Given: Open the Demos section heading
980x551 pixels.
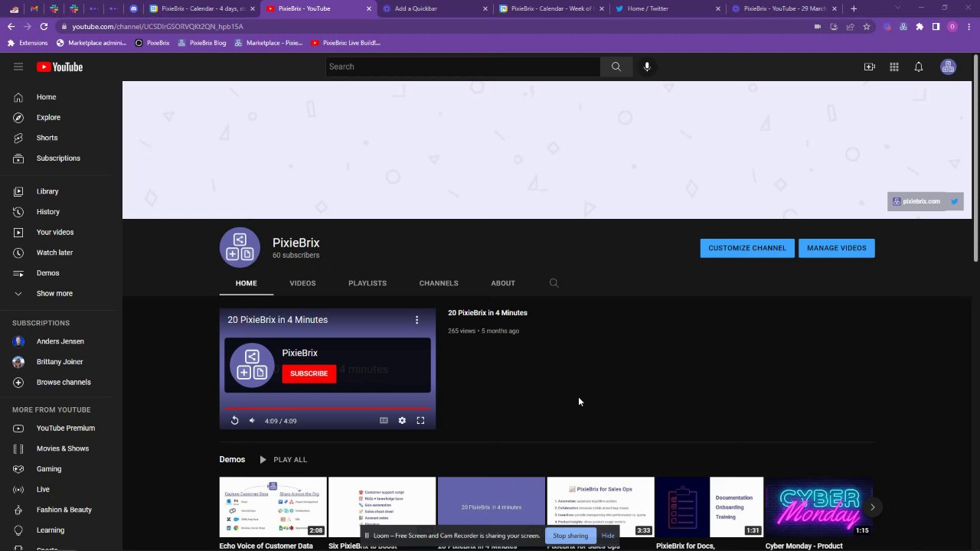Looking at the screenshot, I should click(x=232, y=460).
